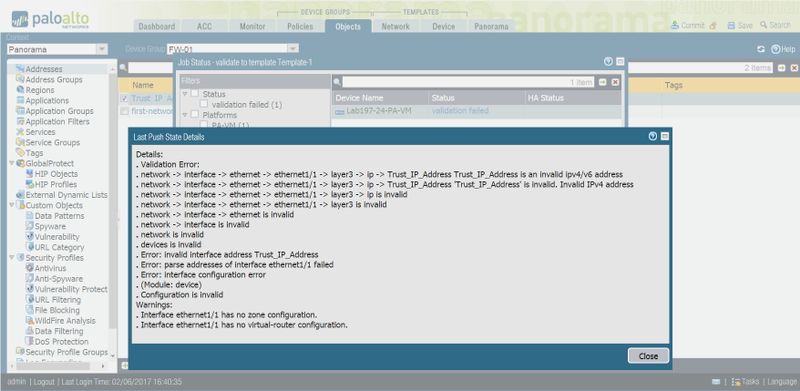Open the Application Filters icon

(20, 121)
